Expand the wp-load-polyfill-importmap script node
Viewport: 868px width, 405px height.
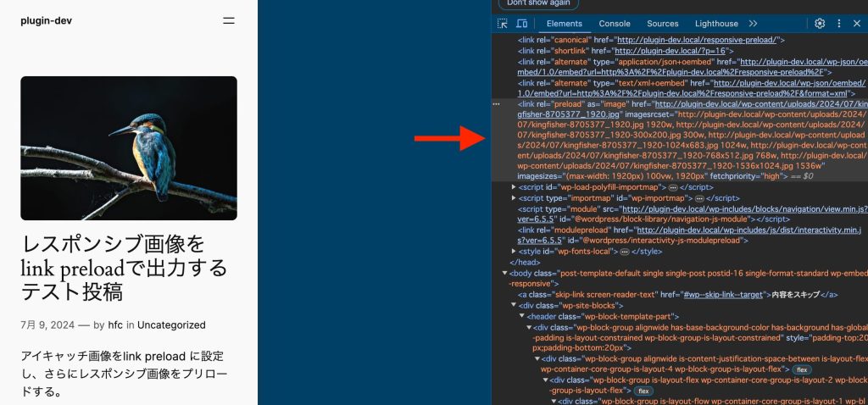point(514,187)
